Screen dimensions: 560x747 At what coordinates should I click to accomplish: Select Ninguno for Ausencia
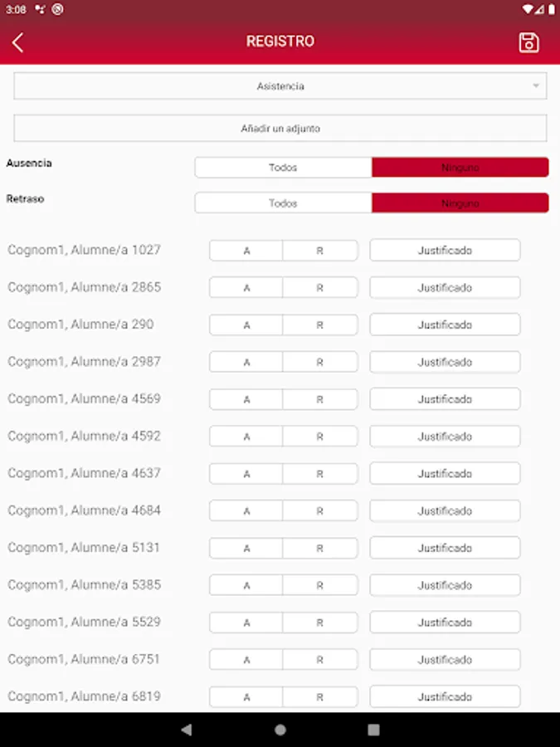click(460, 168)
